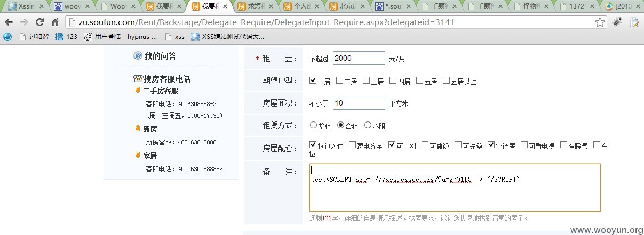Open the notepad extension icon in toolbar
Viewport: 644px width, 235px height.
click(634, 22)
